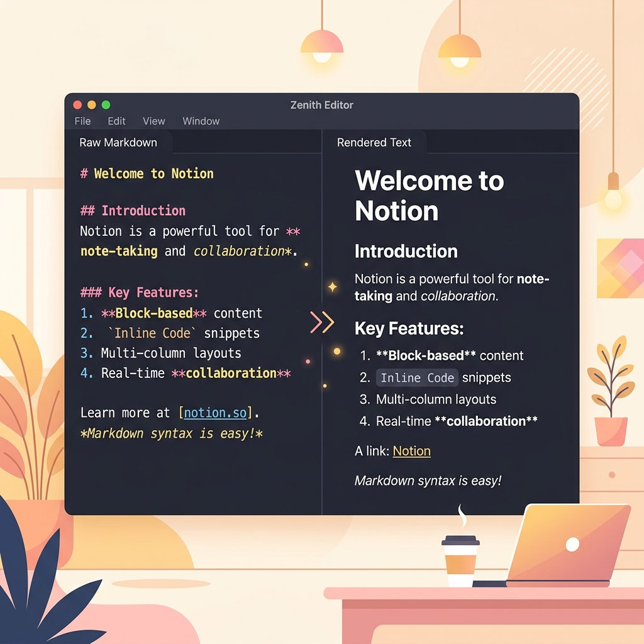This screenshot has height=644, width=644.
Task: Click the rendered 'Key Features:' heading
Action: [x=409, y=328]
